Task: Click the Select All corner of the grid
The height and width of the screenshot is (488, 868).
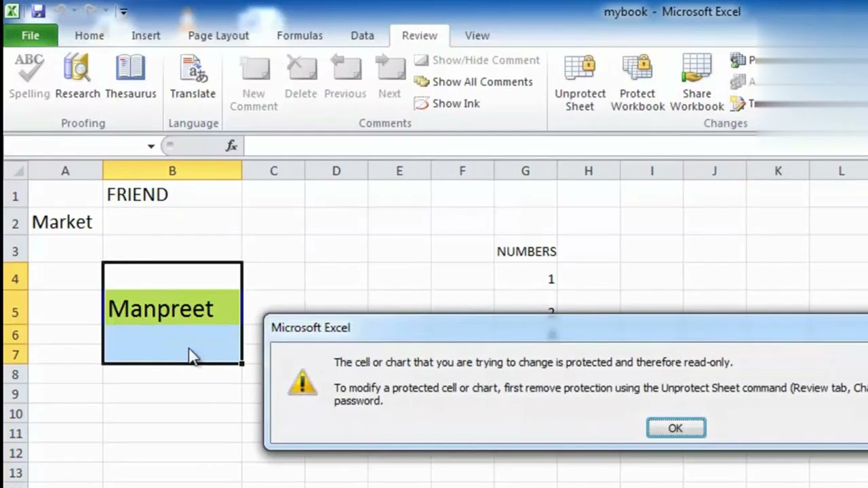Action: (16, 171)
